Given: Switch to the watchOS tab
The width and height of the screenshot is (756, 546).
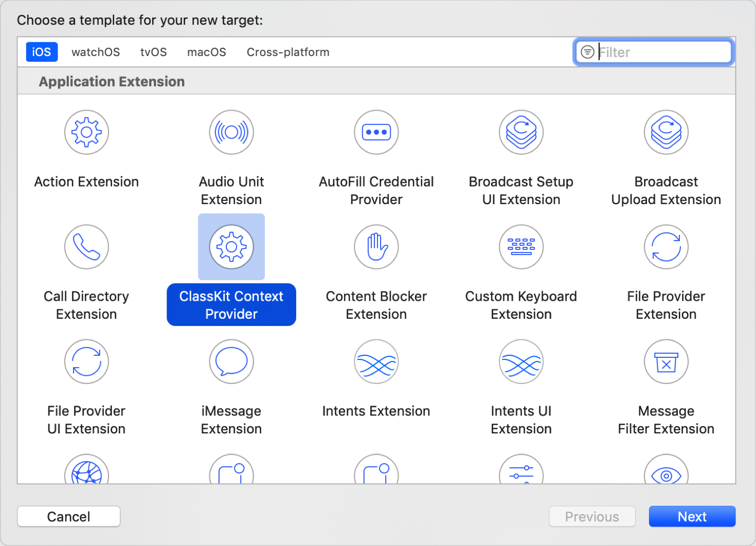Looking at the screenshot, I should coord(96,52).
